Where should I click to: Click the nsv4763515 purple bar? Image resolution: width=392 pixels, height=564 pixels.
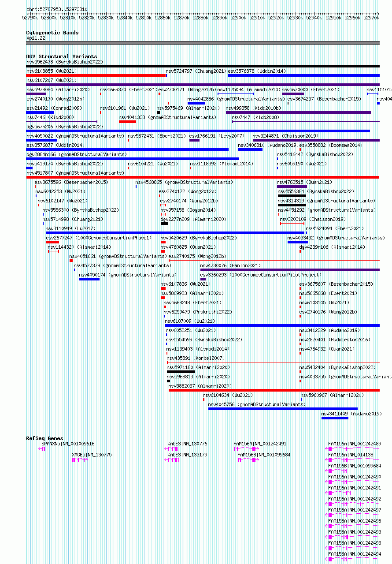click(292, 187)
